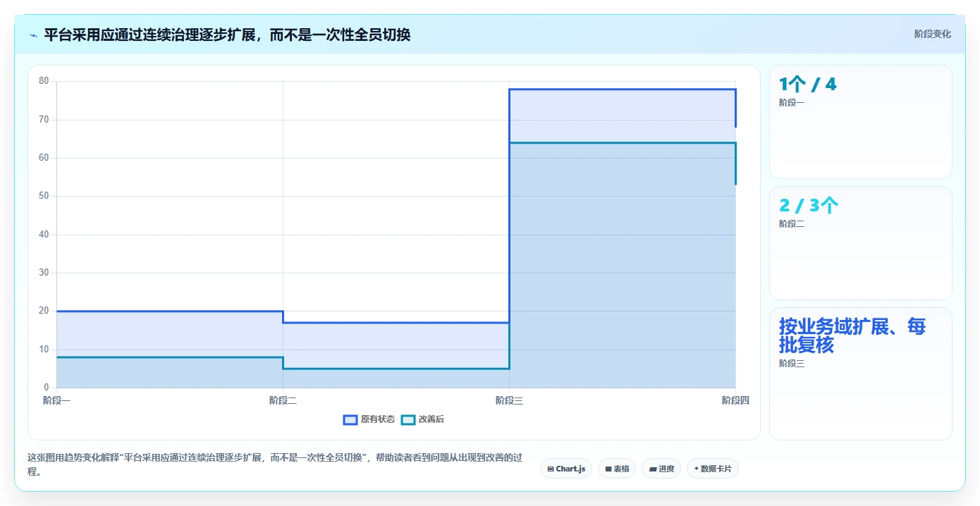Open the 2 / 3个 data card

[x=861, y=243]
